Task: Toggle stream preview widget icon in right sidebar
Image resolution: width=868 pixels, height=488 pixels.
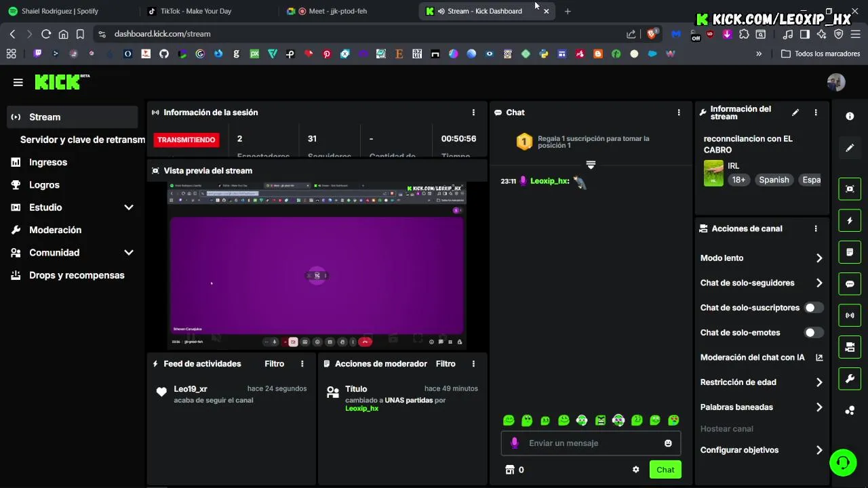Action: click(x=850, y=189)
